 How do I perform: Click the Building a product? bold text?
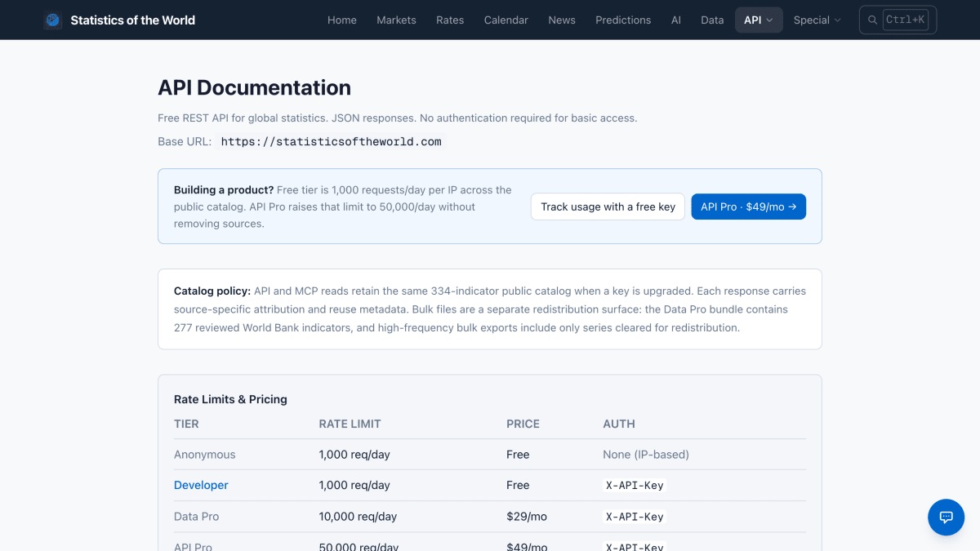tap(224, 189)
